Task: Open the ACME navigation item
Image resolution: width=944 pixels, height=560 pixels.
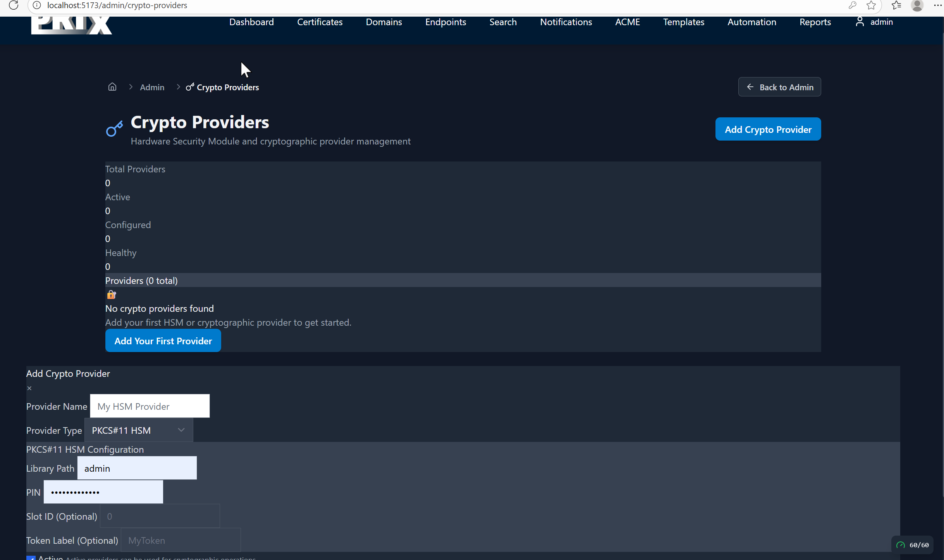Action: pyautogui.click(x=627, y=22)
